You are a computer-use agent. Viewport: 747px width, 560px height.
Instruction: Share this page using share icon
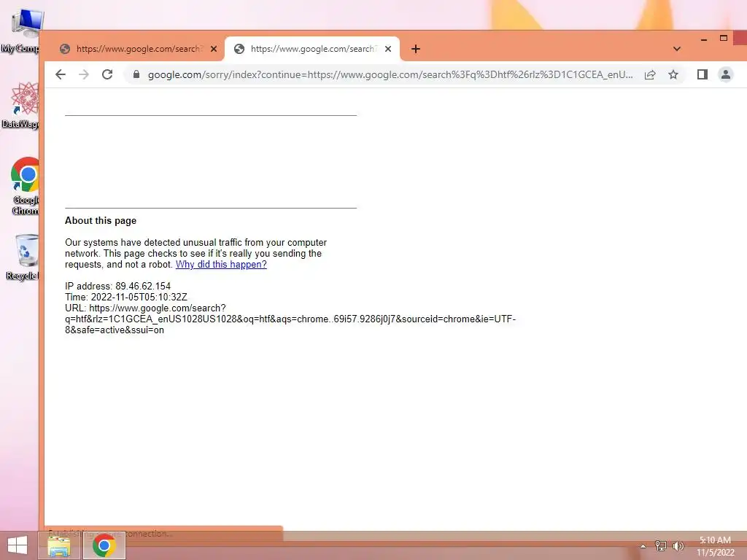pos(650,74)
